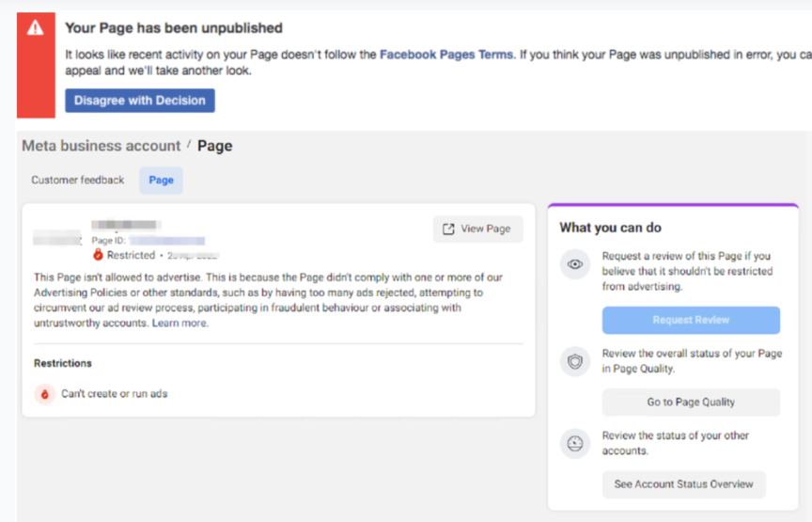Viewport: 812px width, 522px height.
Task: Follow the Learn more link
Action: coord(180,323)
